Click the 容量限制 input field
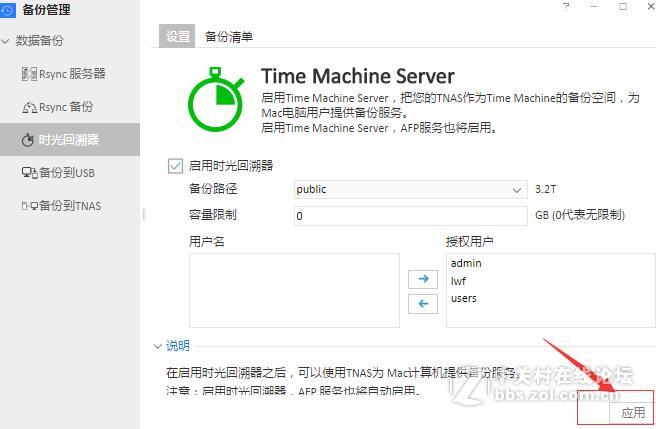 click(411, 216)
